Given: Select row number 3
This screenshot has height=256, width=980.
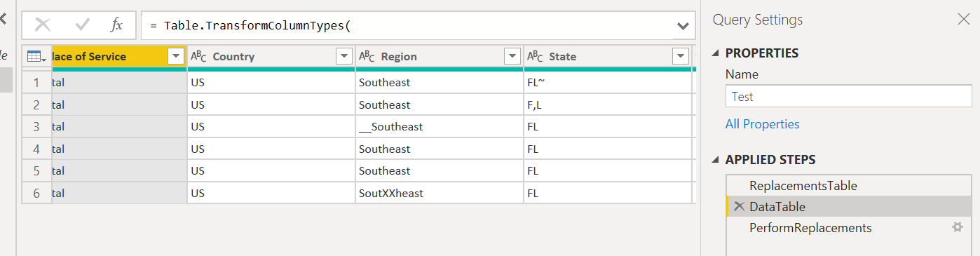Looking at the screenshot, I should coord(36,127).
